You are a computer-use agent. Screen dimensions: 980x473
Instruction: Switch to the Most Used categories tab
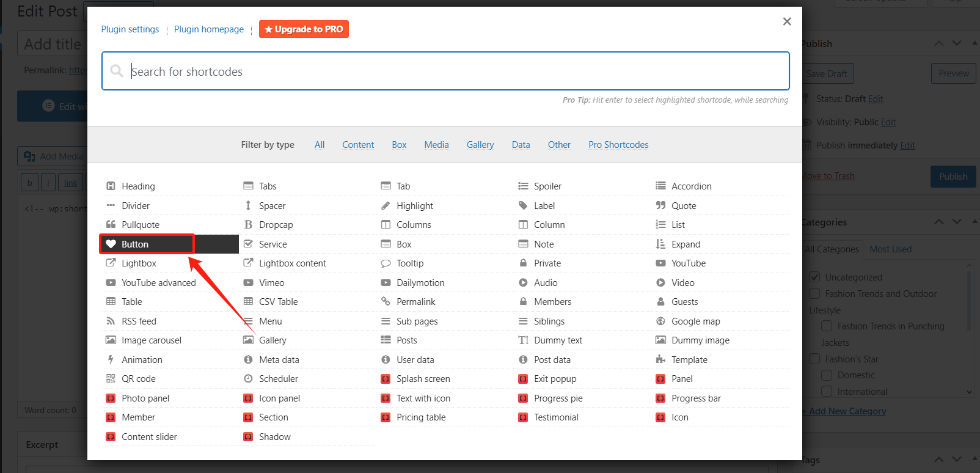(890, 249)
